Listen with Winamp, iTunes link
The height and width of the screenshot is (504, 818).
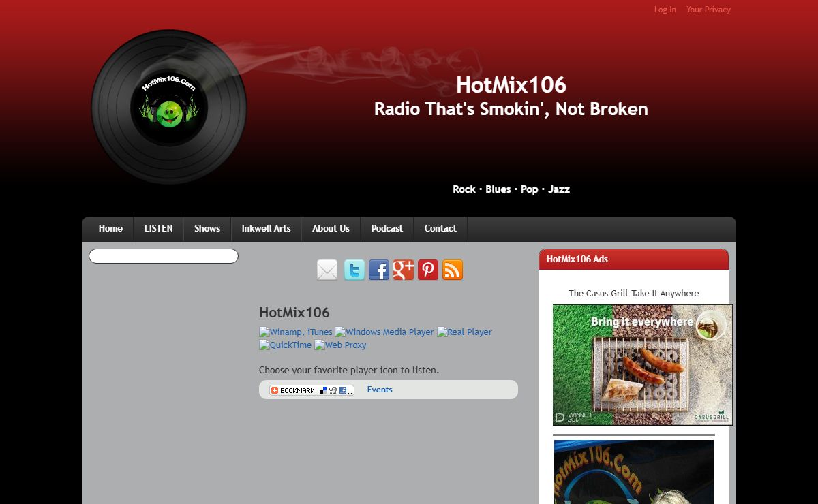point(296,332)
